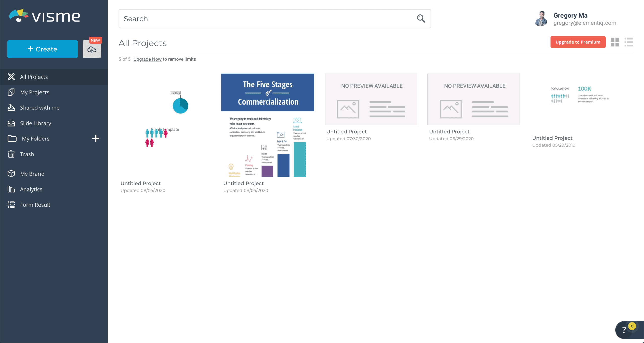Select the Form Result icon
This screenshot has height=343, width=644.
pos(11,205)
